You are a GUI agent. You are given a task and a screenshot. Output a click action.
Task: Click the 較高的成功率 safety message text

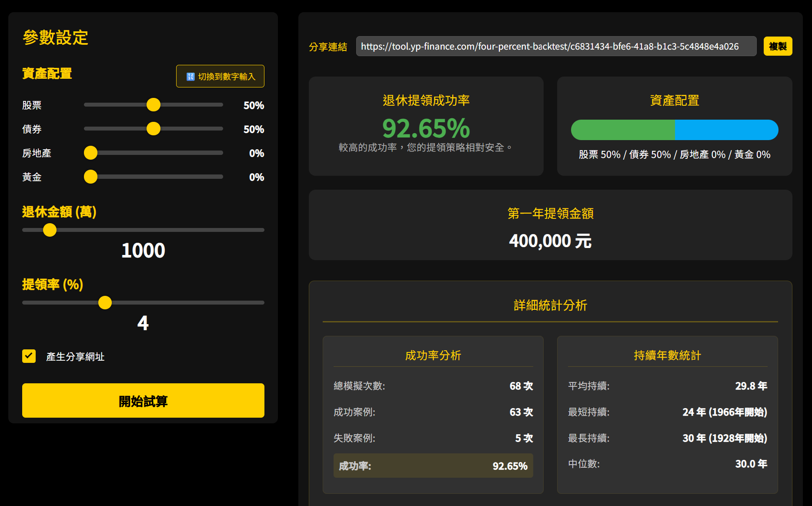click(426, 147)
